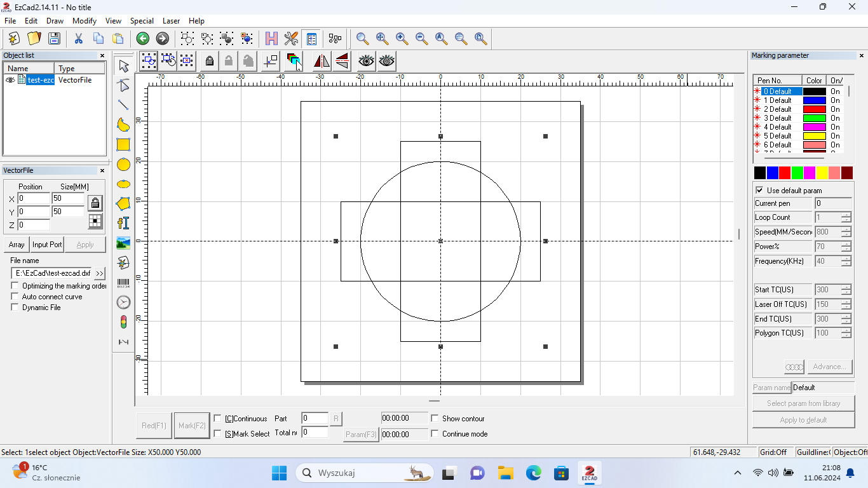Select pen 2 Default red color cell
Image resolution: width=868 pixels, height=488 pixels.
(815, 109)
